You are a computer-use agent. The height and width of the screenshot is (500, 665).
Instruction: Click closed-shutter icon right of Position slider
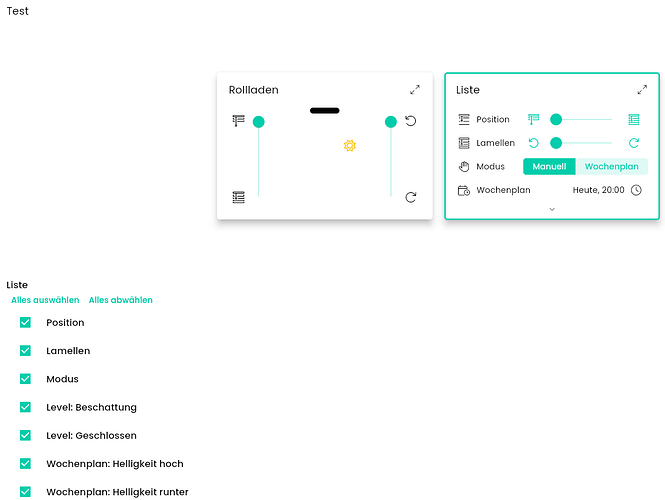tap(634, 119)
